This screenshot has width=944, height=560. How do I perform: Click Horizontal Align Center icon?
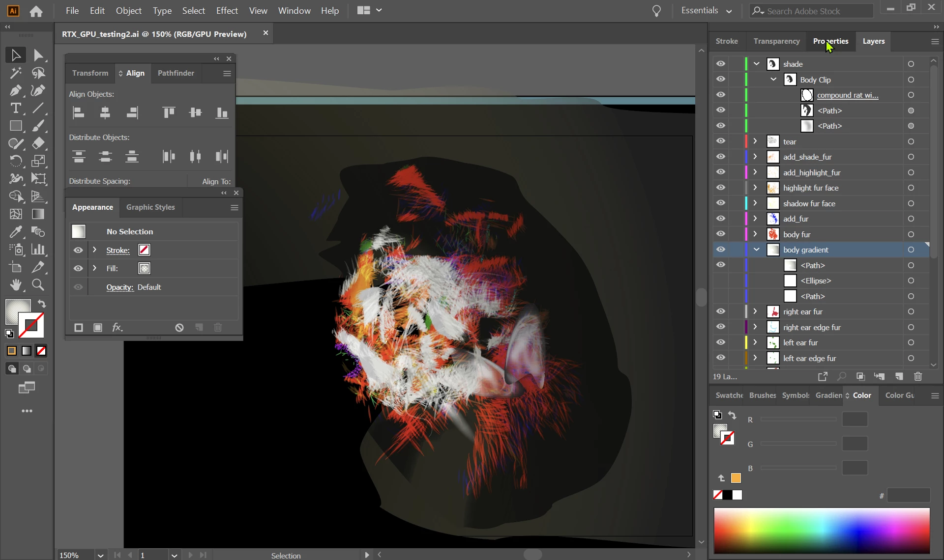[105, 113]
